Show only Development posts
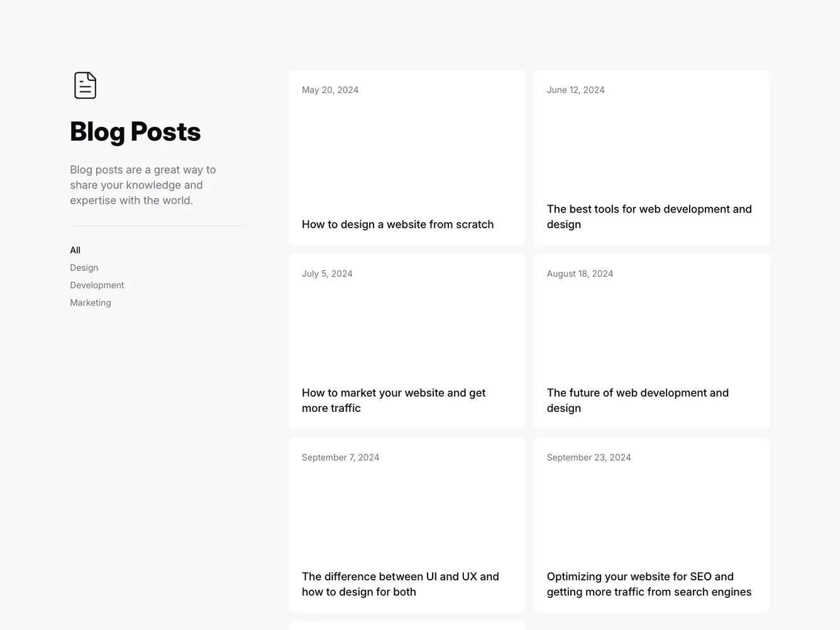 (97, 285)
